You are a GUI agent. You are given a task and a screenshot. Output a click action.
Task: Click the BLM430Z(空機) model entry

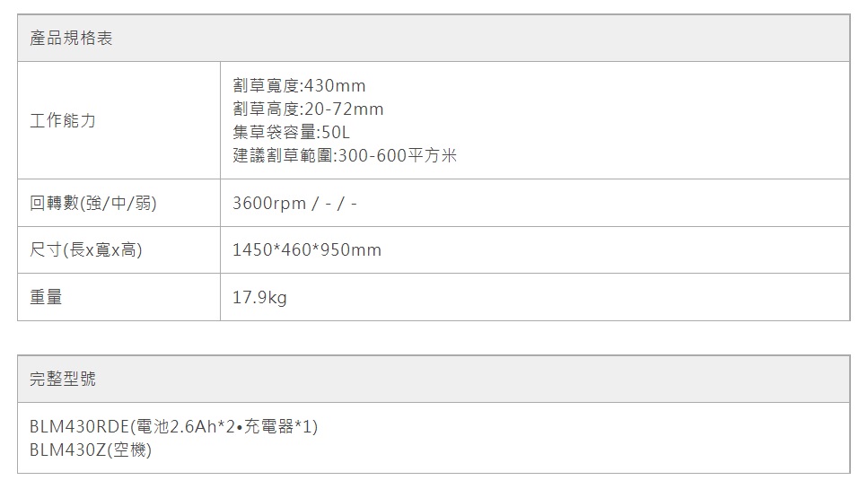(x=90, y=450)
